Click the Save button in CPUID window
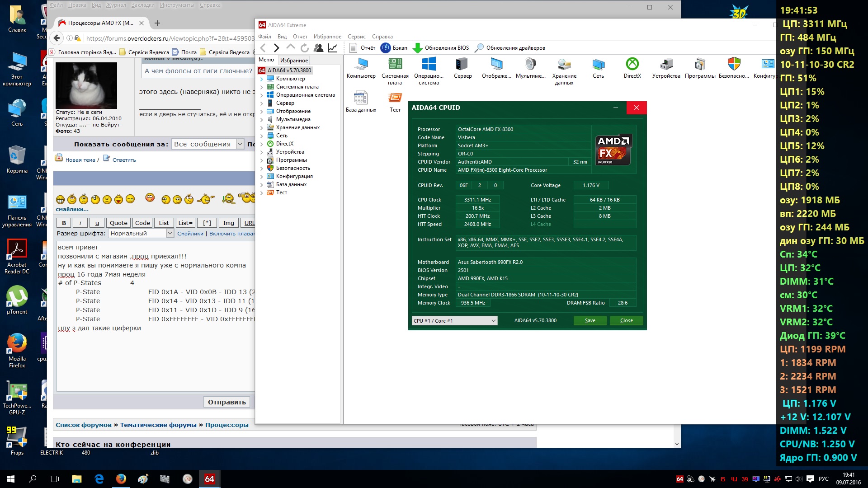Screen dimensions: 868x488 coord(590,321)
